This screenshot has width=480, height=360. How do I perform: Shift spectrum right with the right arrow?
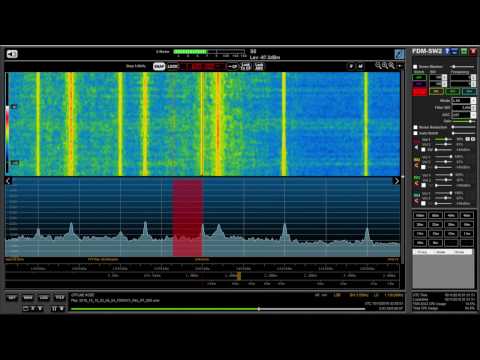(396, 181)
